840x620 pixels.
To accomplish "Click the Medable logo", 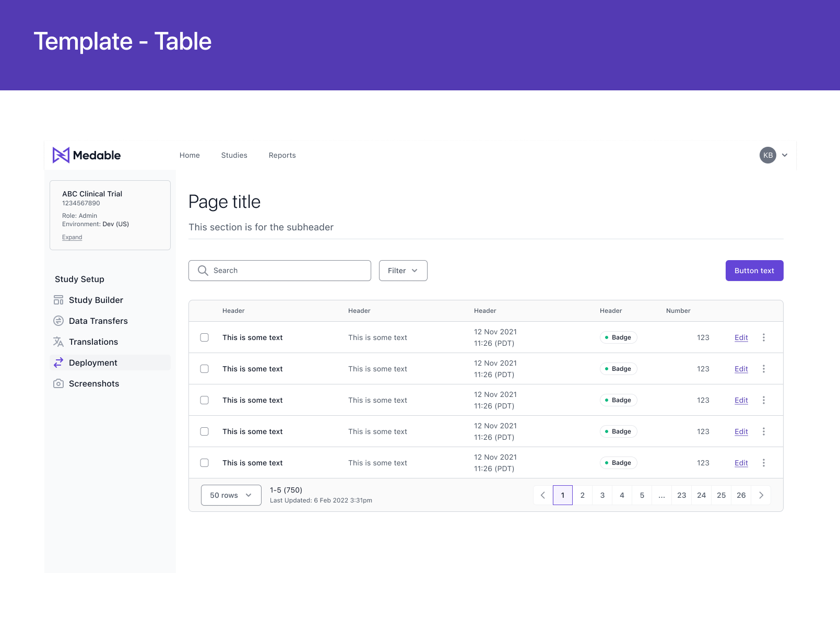I will coord(86,155).
